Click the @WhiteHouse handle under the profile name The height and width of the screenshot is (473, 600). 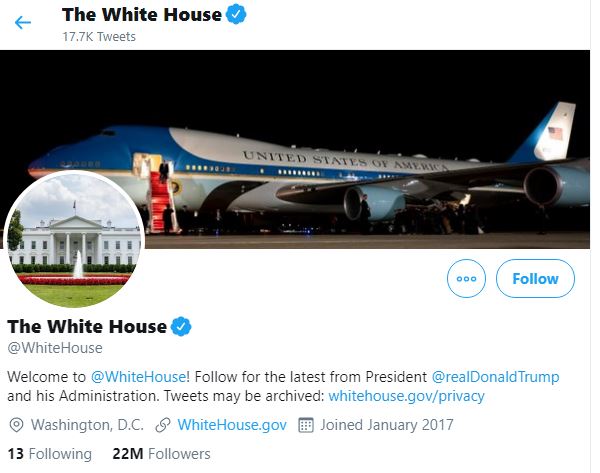[55, 348]
